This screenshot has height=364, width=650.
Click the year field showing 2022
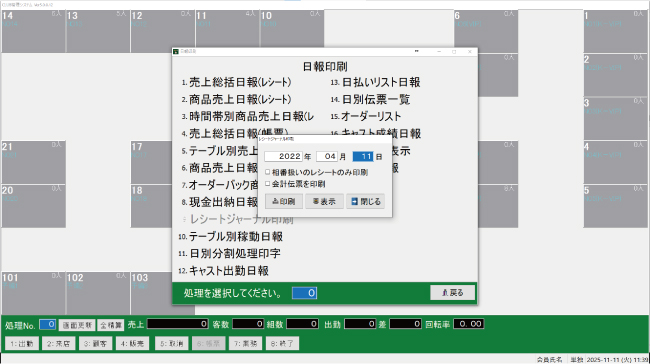pos(283,156)
